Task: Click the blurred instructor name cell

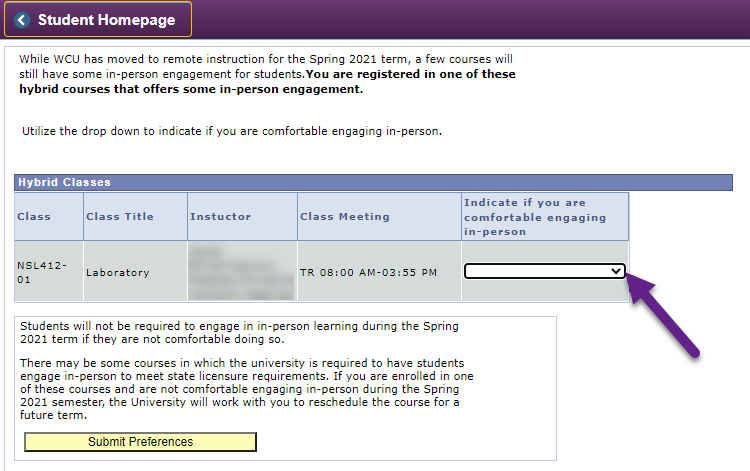Action: click(240, 271)
